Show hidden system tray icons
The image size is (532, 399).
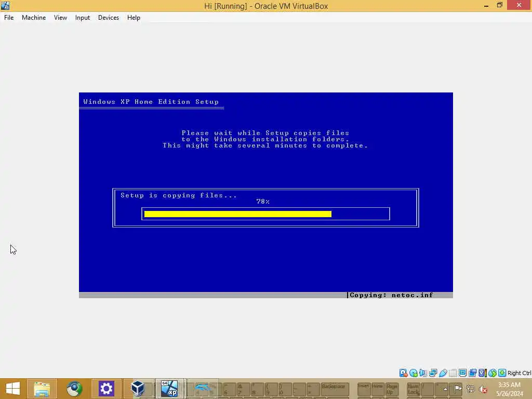tap(445, 389)
